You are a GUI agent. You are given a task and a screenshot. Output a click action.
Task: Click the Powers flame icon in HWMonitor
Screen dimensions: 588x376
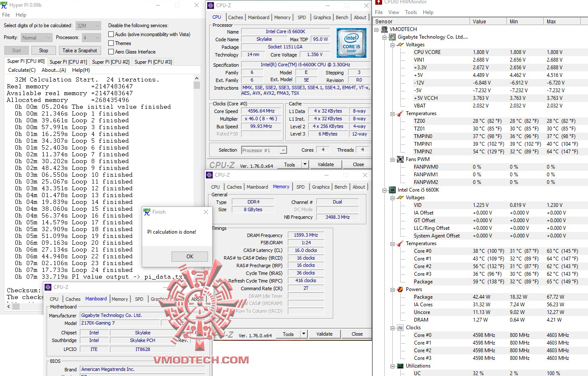click(x=400, y=289)
